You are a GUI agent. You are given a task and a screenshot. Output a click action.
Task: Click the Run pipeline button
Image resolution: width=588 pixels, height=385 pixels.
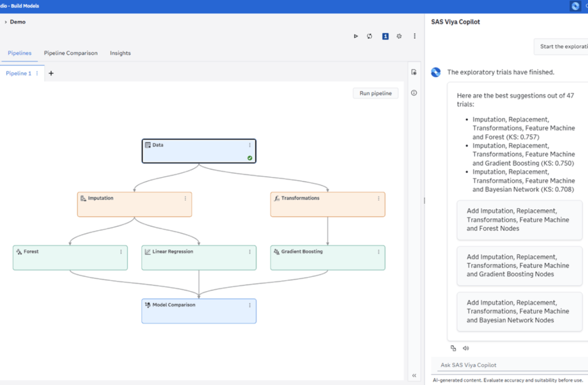click(375, 93)
